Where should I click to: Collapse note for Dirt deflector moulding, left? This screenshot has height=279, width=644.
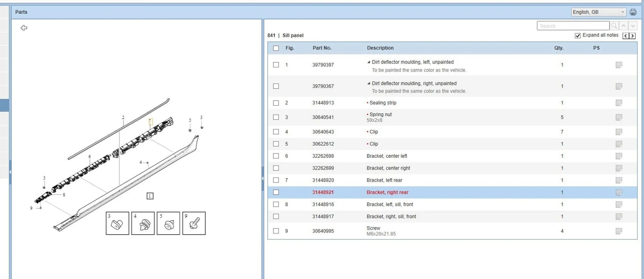click(369, 62)
